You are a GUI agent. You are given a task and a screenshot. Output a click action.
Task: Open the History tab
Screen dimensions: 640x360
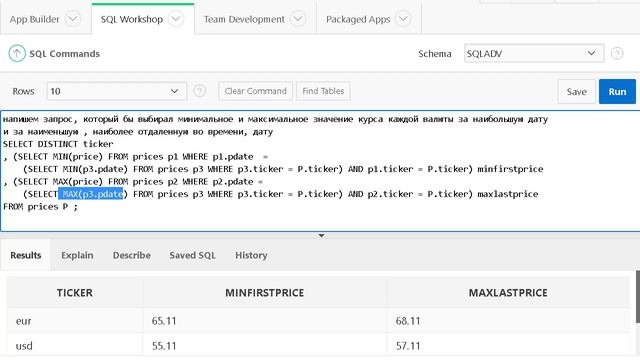pos(251,255)
